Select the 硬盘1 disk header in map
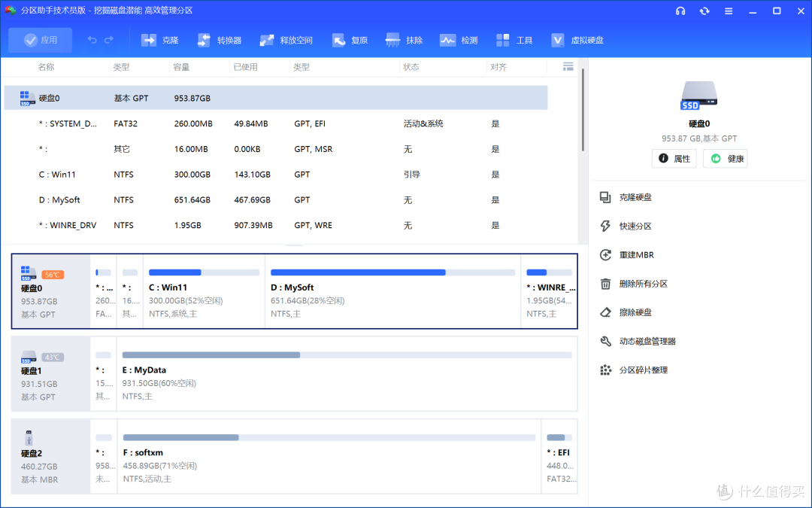The width and height of the screenshot is (812, 508). pyautogui.click(x=51, y=374)
